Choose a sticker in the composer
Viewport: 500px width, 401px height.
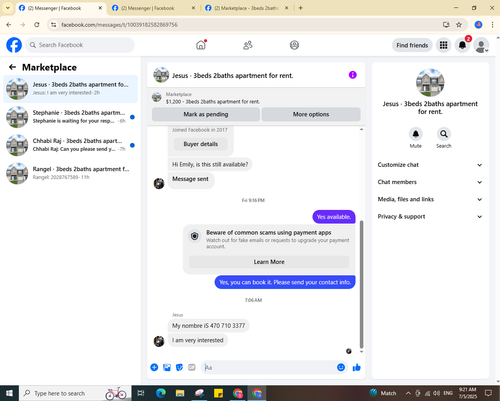(179, 367)
